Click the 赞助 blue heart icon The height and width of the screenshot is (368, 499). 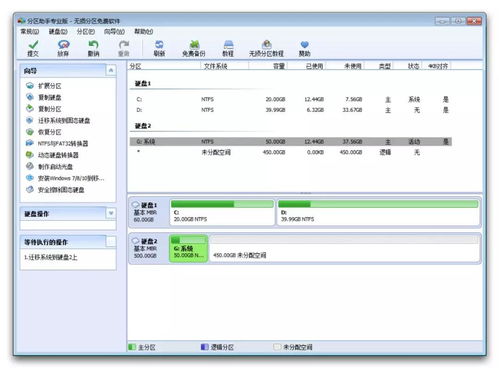[304, 45]
